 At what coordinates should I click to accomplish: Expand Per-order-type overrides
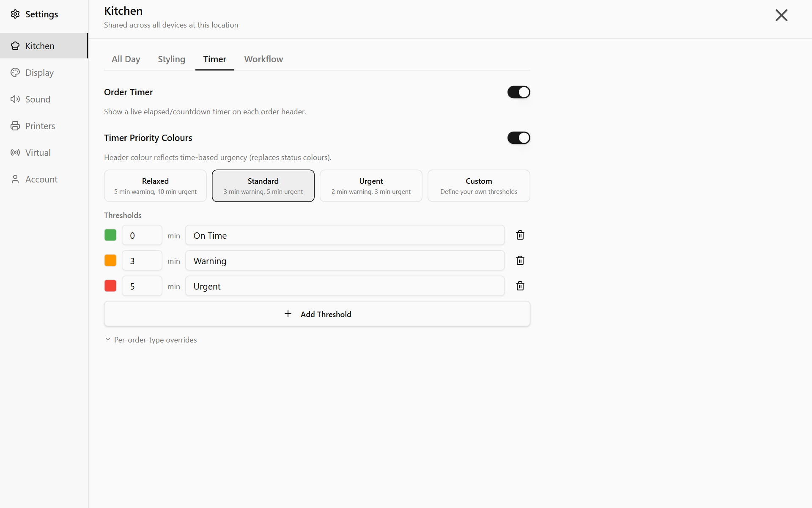(151, 340)
